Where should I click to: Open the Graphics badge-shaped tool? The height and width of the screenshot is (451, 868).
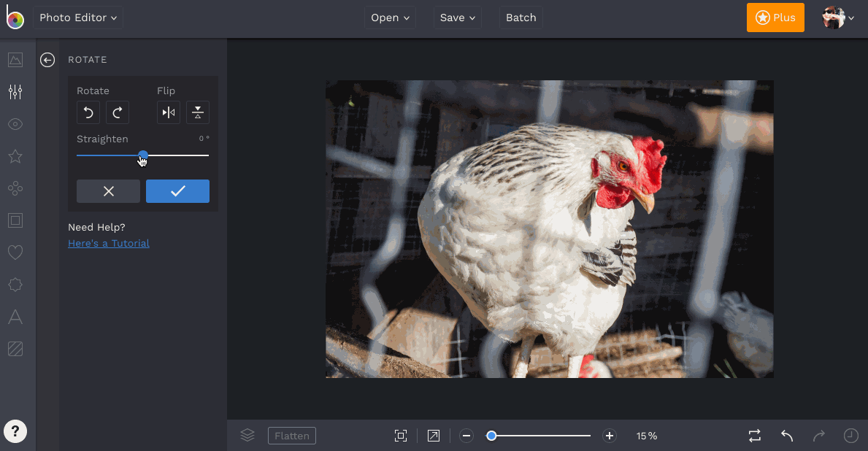15,285
